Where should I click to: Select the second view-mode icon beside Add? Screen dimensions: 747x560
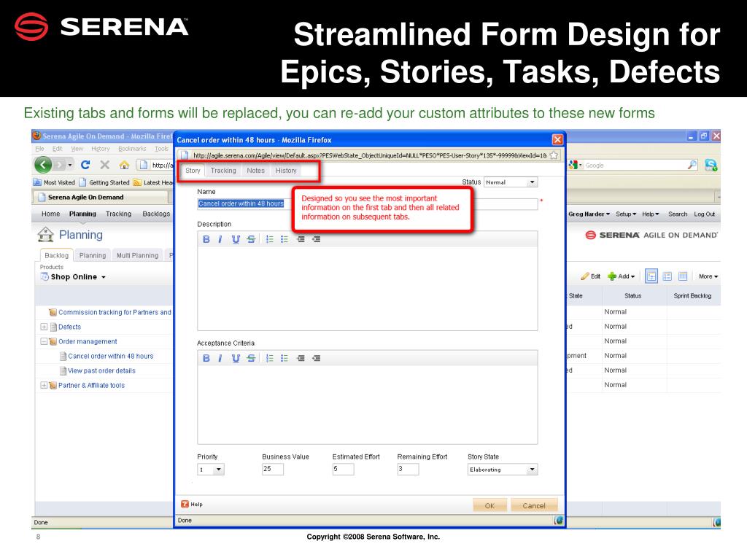[667, 276]
